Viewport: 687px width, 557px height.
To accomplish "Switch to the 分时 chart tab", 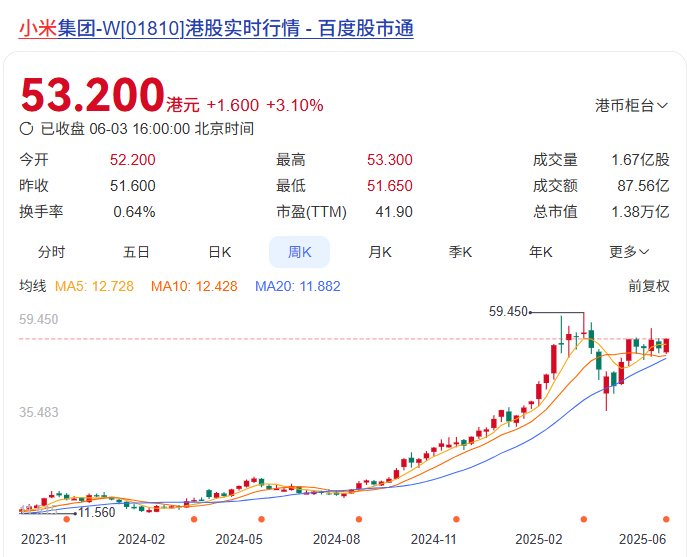I will click(x=52, y=252).
